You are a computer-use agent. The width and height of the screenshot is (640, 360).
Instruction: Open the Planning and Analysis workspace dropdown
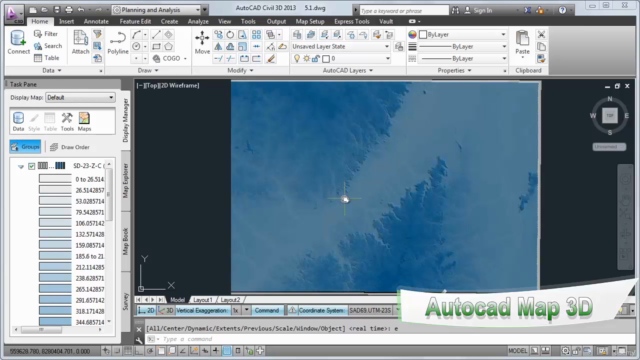tap(157, 10)
